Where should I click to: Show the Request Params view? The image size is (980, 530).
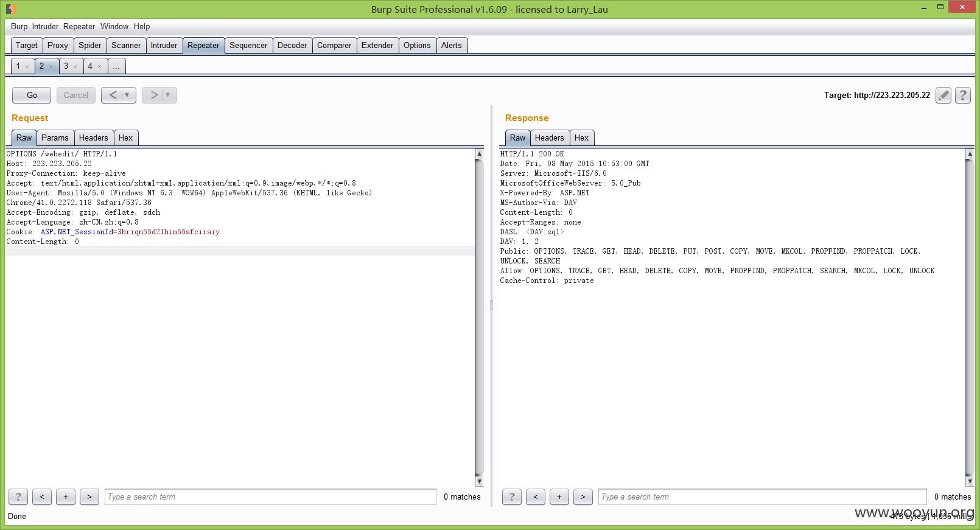tap(55, 138)
